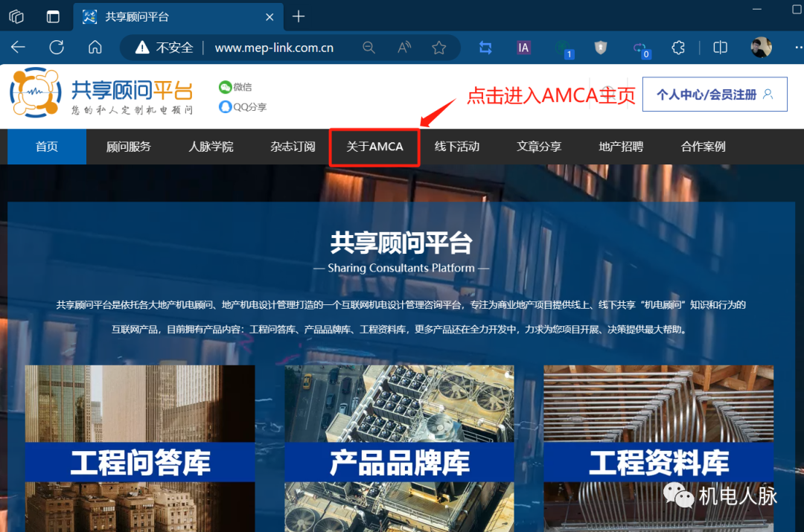The image size is (804, 532).
Task: Share the site via the QQ分享 icon
Action: pyautogui.click(x=237, y=106)
